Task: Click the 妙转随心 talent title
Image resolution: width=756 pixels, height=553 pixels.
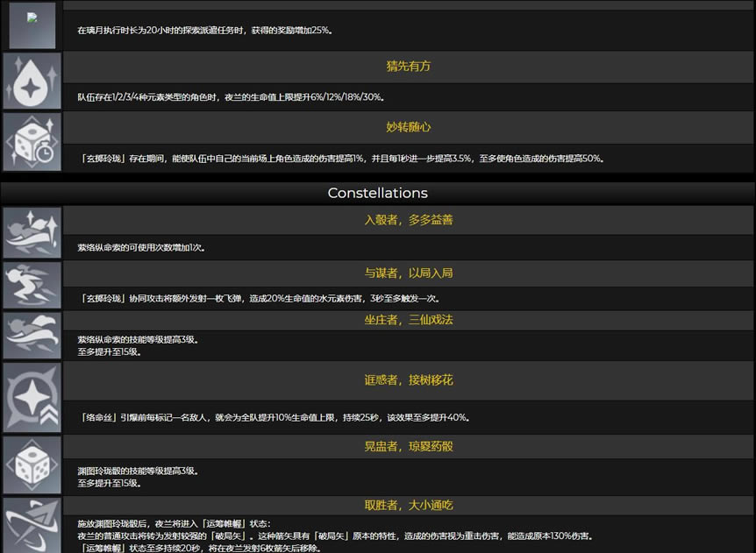Action: pos(408,127)
